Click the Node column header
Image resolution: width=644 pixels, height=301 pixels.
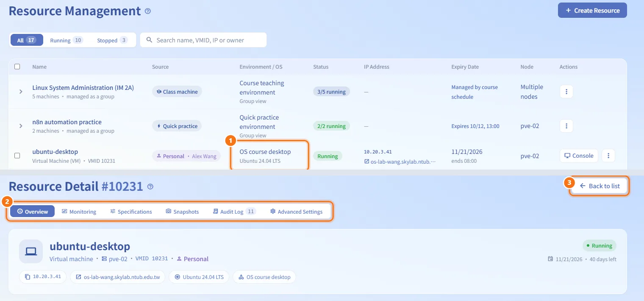click(527, 67)
